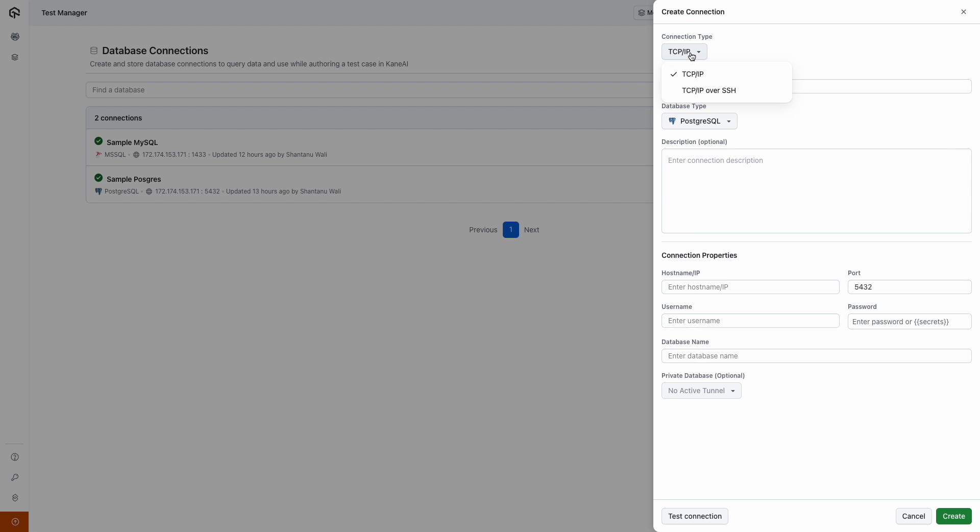Click the partially hidden button in top bar

pos(644,13)
